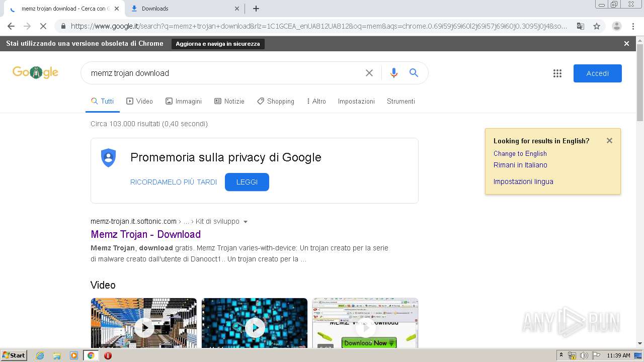Open media player taskbar icon

click(x=74, y=355)
